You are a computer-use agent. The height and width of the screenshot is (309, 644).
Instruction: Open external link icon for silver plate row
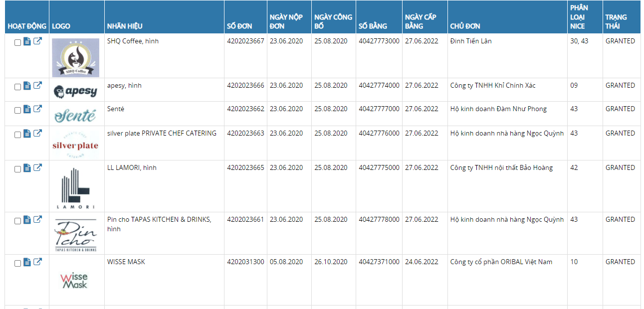pos(37,134)
